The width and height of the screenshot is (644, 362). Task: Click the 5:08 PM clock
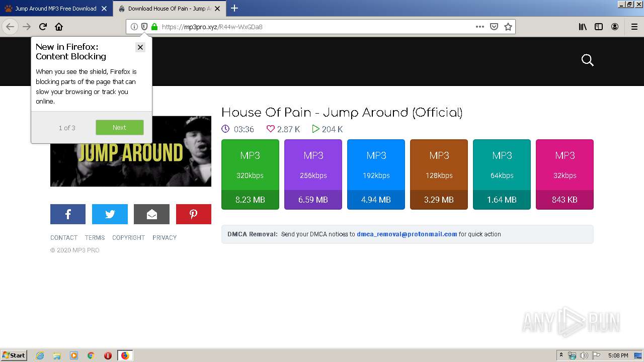click(618, 355)
